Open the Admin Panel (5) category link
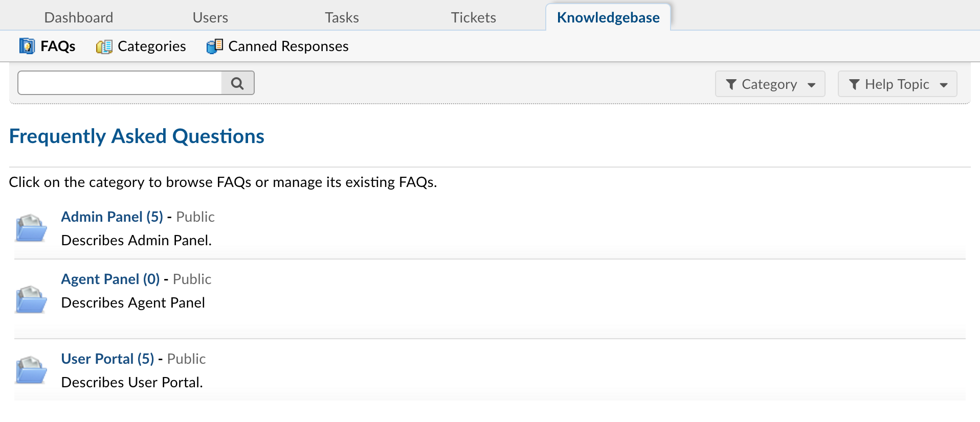 112,217
